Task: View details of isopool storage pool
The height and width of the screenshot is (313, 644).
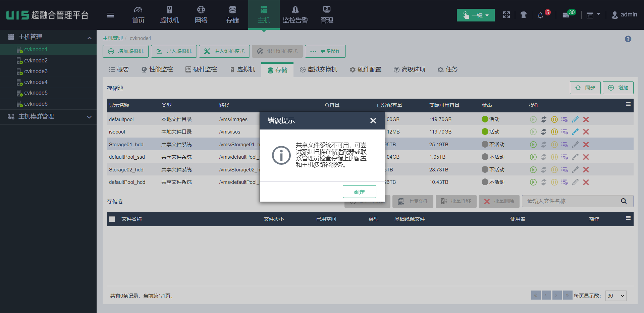Action: [565, 132]
